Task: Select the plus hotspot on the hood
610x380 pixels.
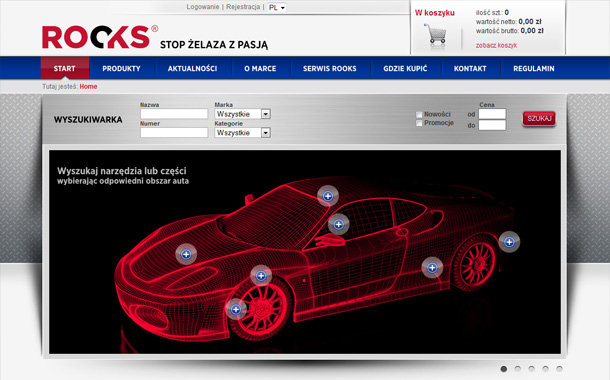Action: (x=186, y=254)
